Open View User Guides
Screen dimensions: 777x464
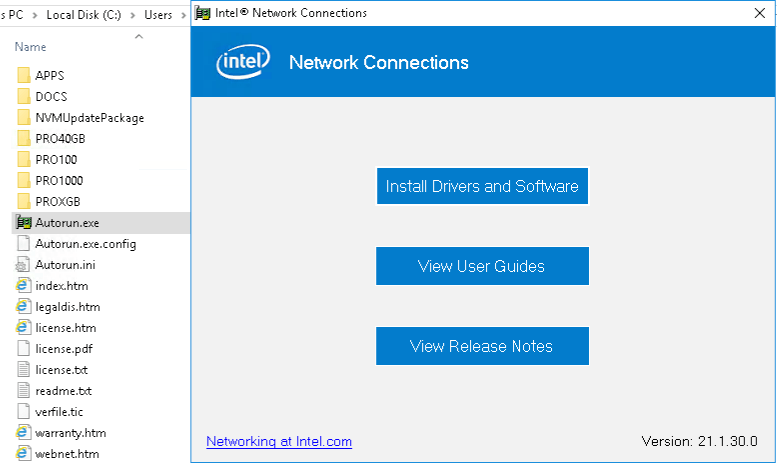point(482,266)
